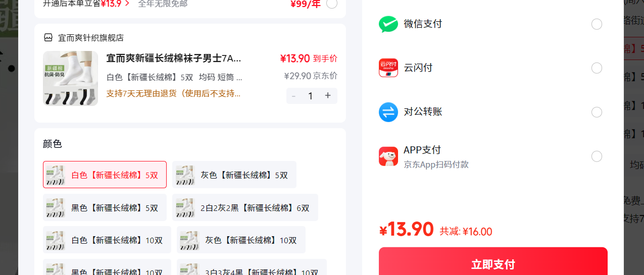The height and width of the screenshot is (275, 644).
Task: Choose 2白2灰2黑【新疆长绒棉】6双 option
Action: point(245,207)
